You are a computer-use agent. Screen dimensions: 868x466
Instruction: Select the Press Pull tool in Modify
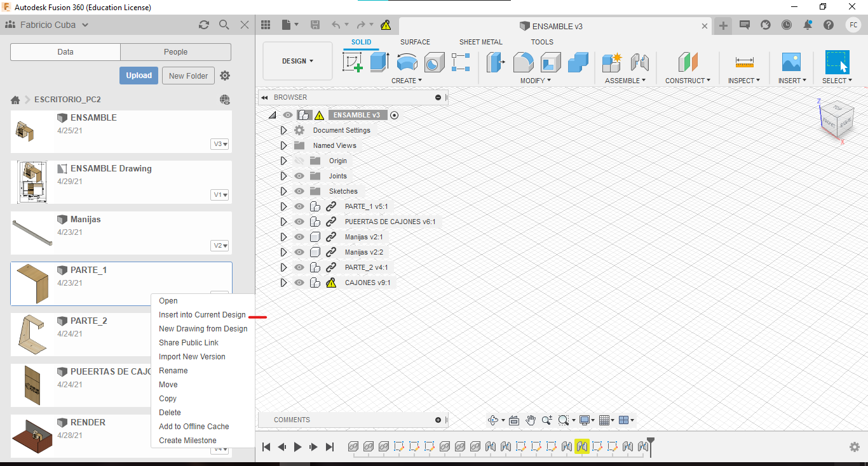495,62
